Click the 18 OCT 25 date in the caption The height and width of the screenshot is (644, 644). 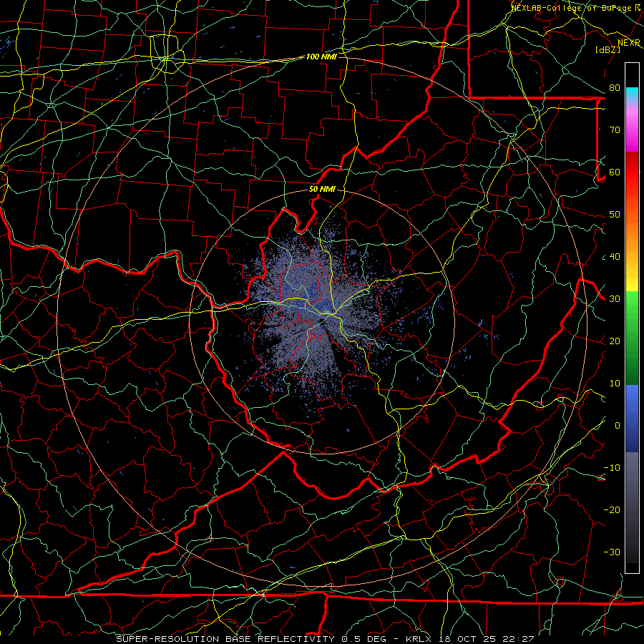coord(467,639)
